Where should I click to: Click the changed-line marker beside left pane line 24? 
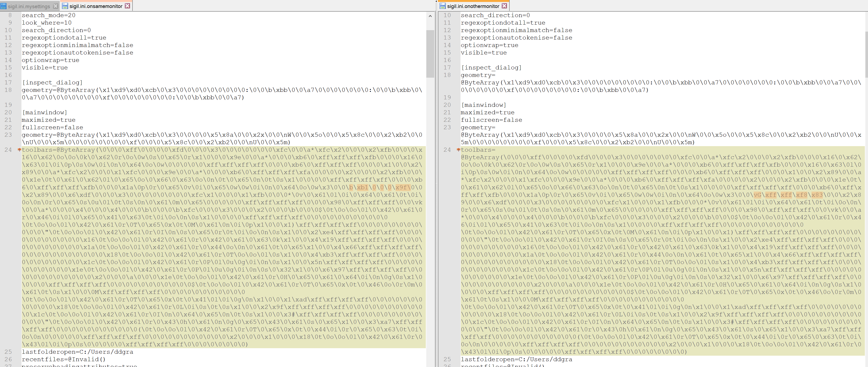coord(20,150)
